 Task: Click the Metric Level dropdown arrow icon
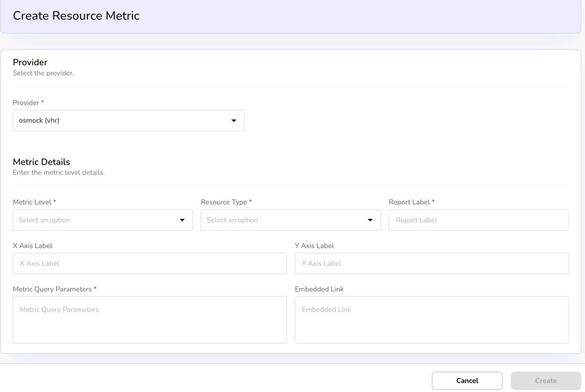click(x=182, y=220)
